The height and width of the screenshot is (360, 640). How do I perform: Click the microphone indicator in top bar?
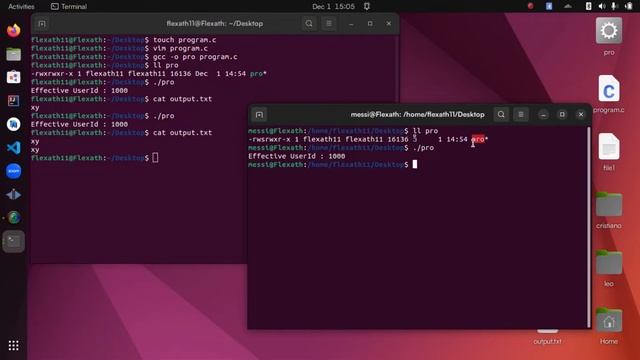[614, 6]
